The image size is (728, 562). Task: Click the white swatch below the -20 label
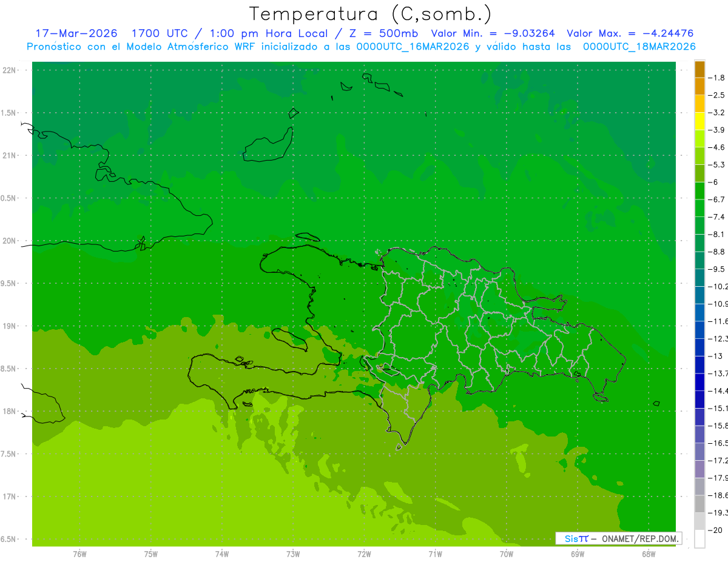[699, 539]
